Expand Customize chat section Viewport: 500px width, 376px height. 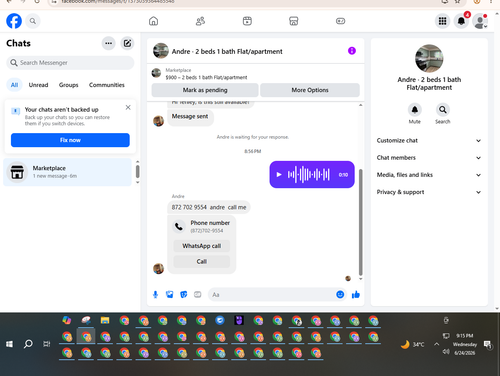click(429, 141)
